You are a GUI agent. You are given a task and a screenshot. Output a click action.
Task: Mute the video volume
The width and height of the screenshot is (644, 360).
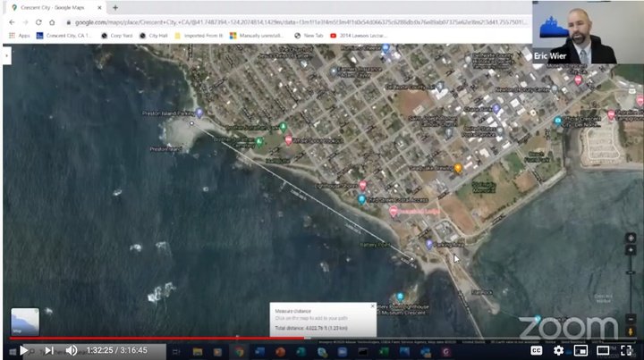coord(72,350)
